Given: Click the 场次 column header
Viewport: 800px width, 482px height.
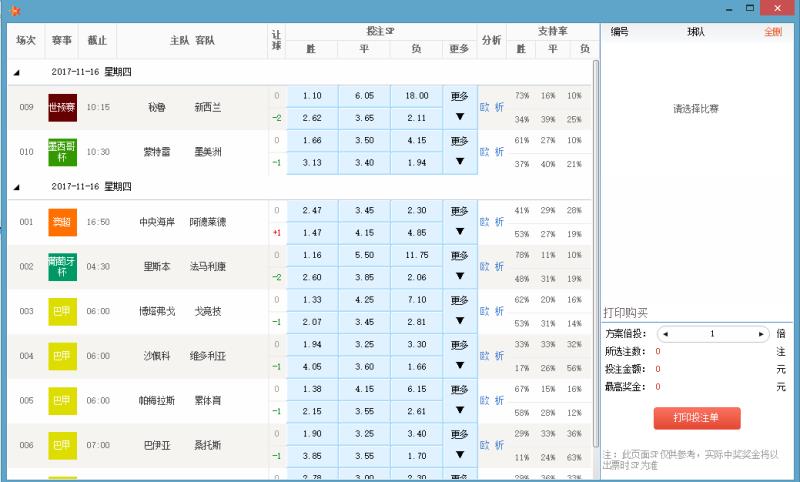Looking at the screenshot, I should pos(26,41).
